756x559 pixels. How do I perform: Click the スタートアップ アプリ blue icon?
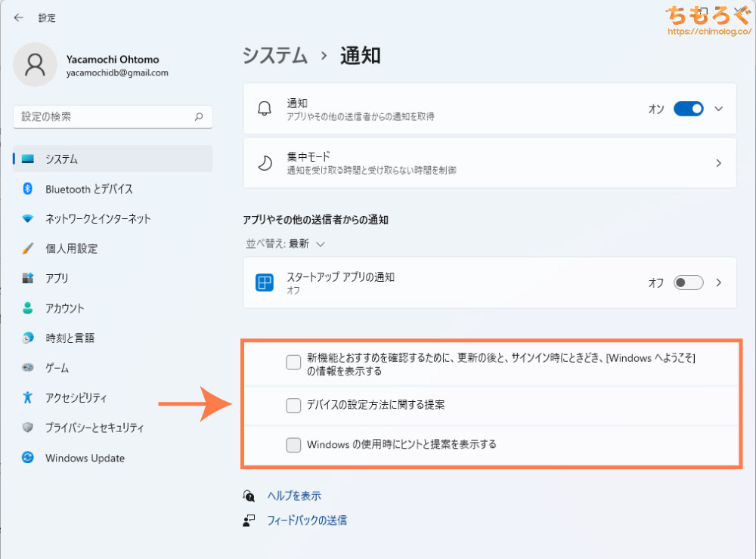point(265,283)
